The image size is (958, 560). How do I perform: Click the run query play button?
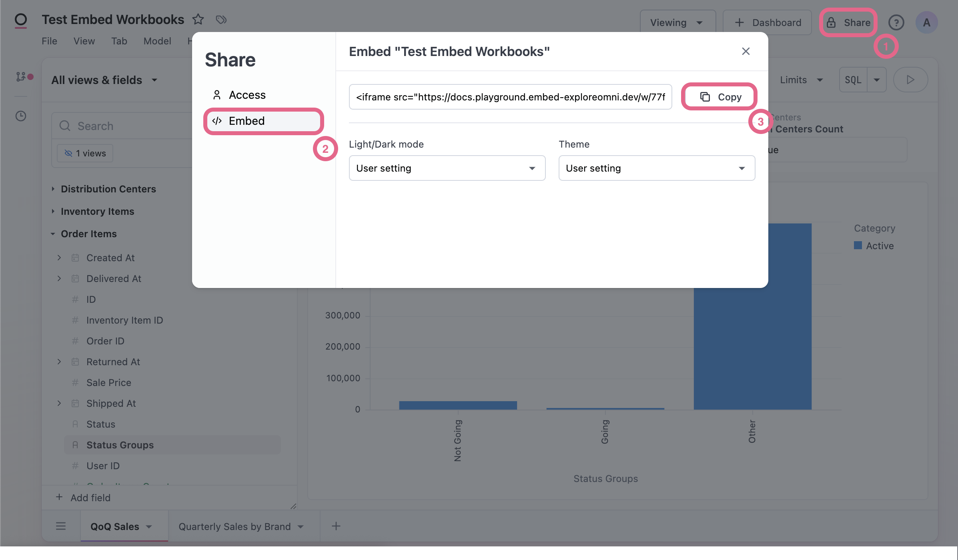coord(910,80)
